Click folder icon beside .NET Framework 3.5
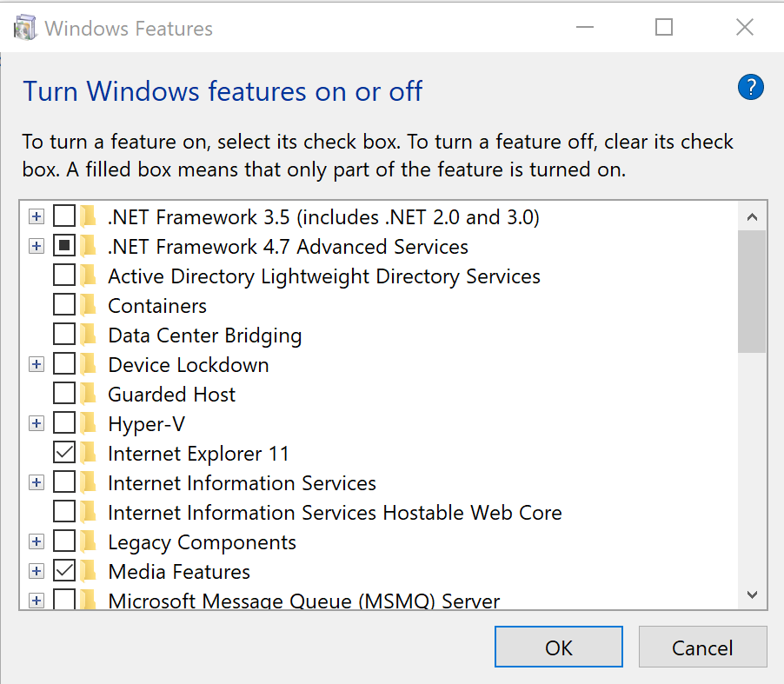Image resolution: width=784 pixels, height=684 pixels. click(89, 216)
